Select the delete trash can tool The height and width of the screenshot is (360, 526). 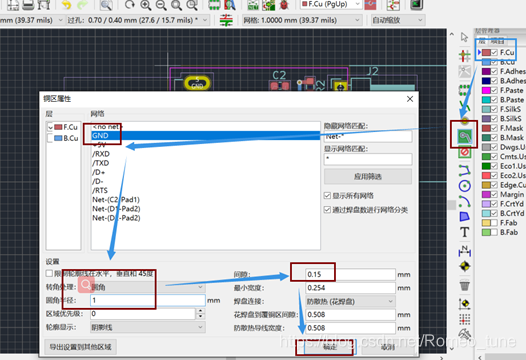coord(465,286)
